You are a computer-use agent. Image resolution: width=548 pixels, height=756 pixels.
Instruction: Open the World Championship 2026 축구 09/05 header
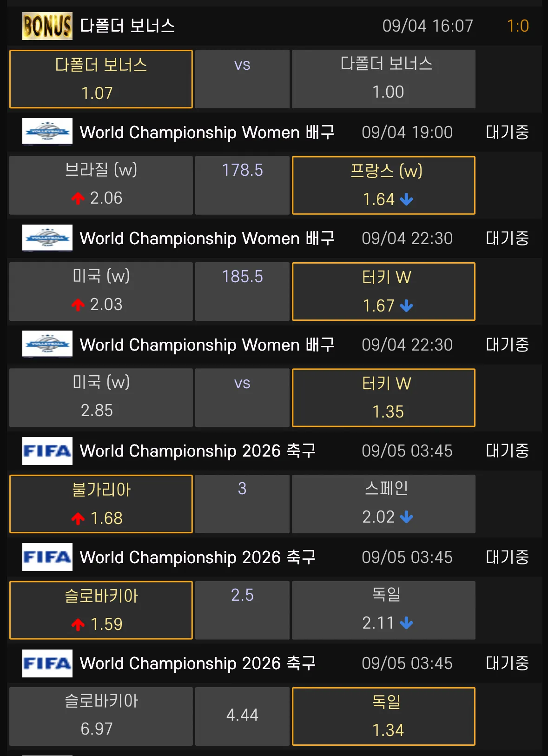tap(198, 451)
